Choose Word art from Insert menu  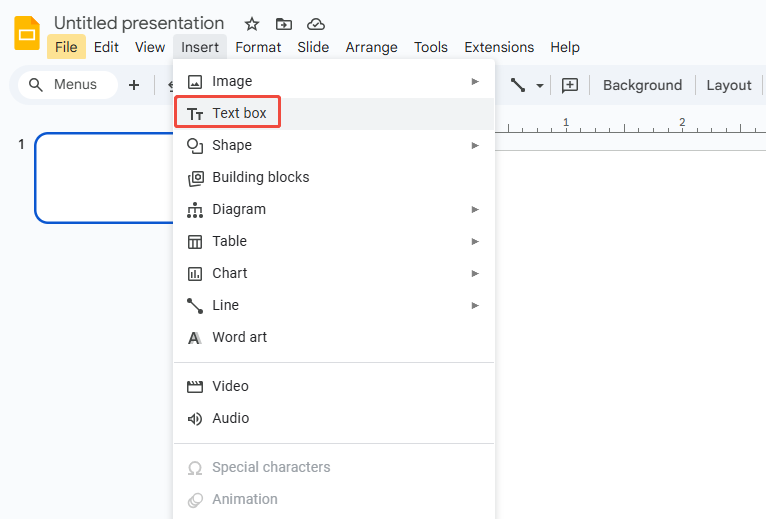239,337
